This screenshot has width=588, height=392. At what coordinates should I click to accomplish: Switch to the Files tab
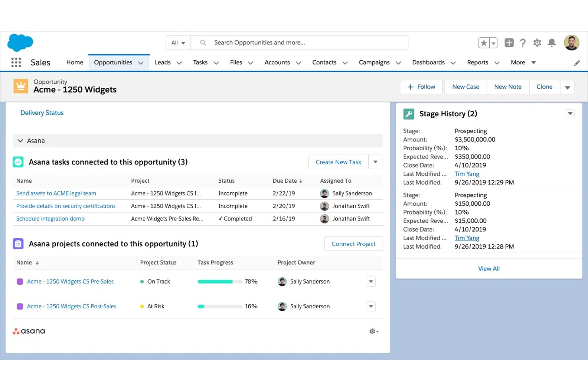point(236,62)
